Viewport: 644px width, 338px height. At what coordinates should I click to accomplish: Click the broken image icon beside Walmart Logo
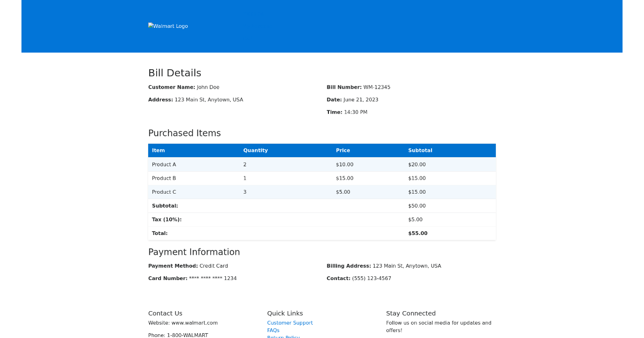pyautogui.click(x=151, y=26)
